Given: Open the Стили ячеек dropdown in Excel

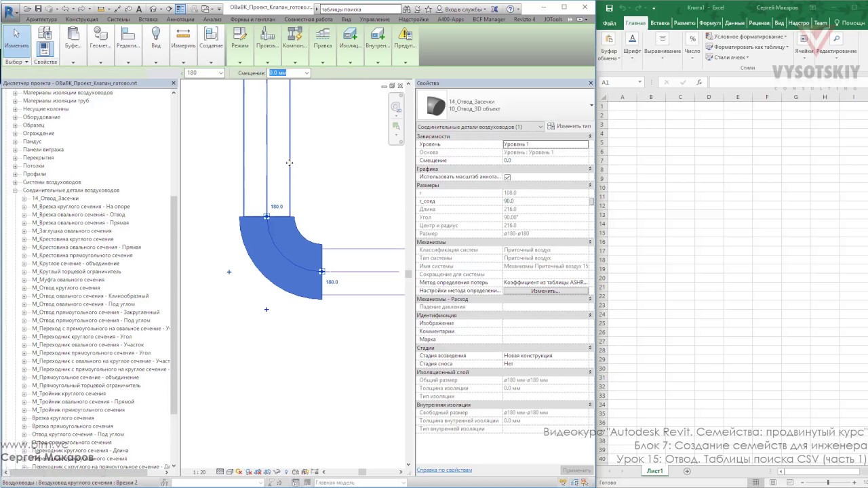Looking at the screenshot, I should point(728,57).
